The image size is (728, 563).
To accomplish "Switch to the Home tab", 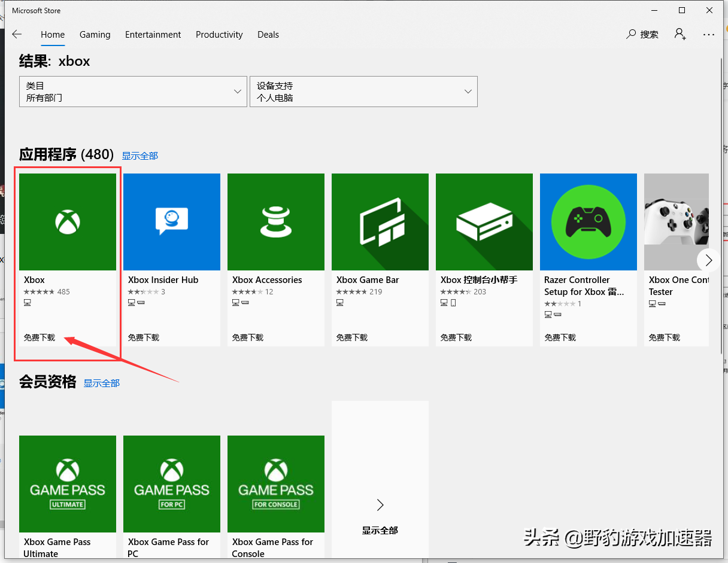I will (x=53, y=35).
